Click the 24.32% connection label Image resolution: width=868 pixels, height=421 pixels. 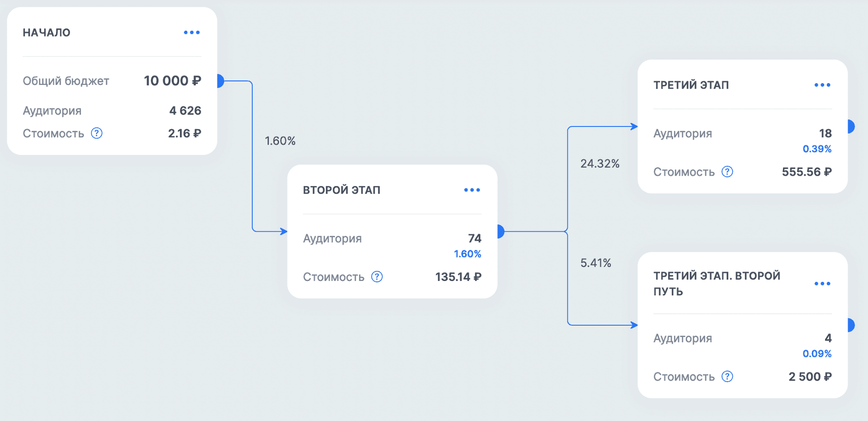600,164
